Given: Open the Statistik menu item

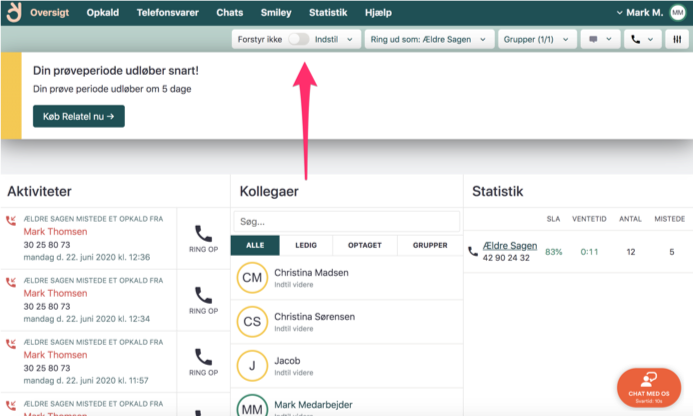Looking at the screenshot, I should [x=328, y=13].
